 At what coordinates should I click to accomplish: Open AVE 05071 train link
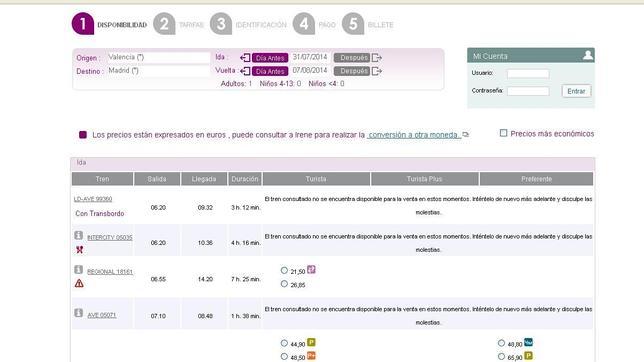coord(102,315)
